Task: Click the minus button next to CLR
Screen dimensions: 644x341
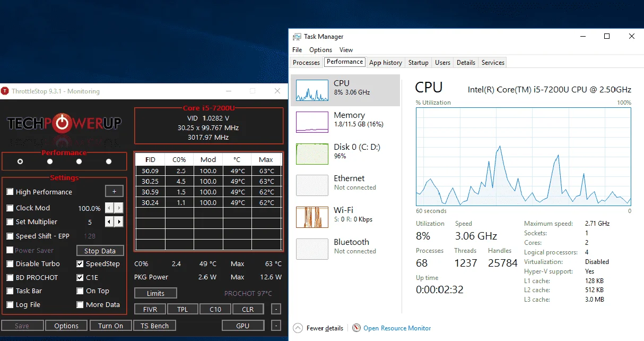Action: [x=276, y=309]
